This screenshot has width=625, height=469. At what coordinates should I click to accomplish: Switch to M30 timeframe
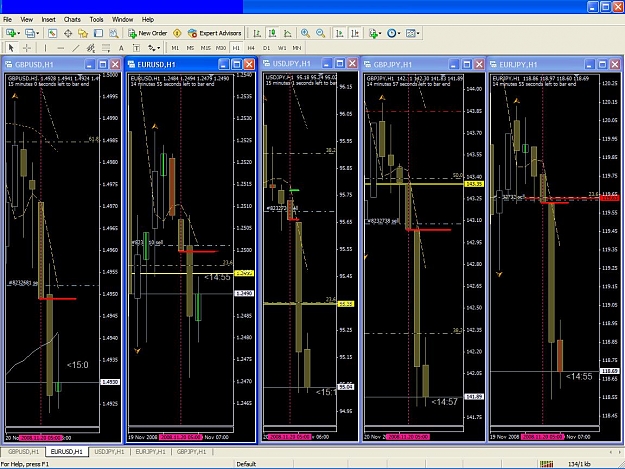tap(221, 48)
